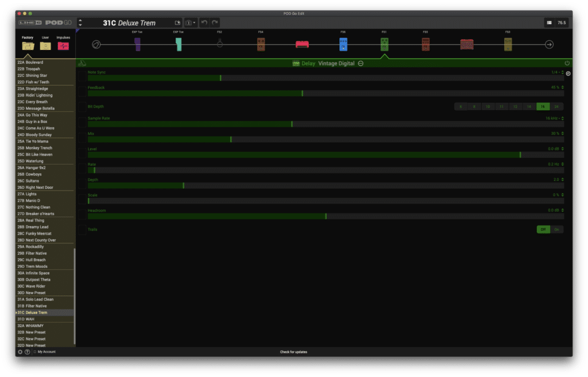Open the Vintage Digital model options circle icon

click(x=361, y=63)
